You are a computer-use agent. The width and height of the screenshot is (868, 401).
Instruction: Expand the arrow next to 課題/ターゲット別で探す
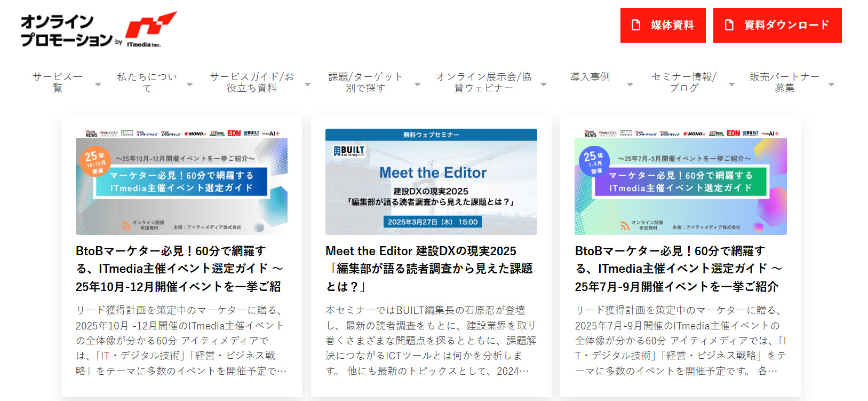pos(417,84)
